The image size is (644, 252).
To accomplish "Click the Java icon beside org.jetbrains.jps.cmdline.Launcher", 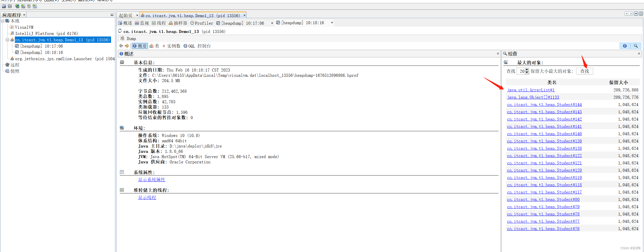I will [12, 58].
